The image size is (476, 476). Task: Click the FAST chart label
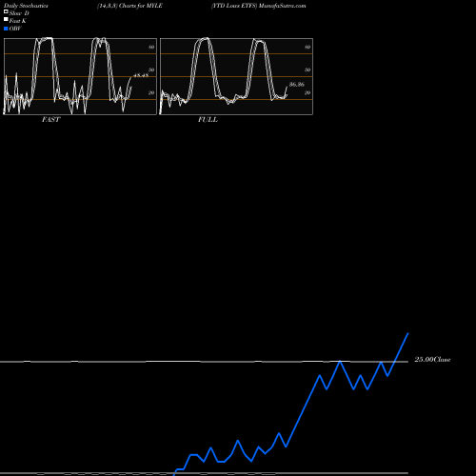(x=50, y=120)
